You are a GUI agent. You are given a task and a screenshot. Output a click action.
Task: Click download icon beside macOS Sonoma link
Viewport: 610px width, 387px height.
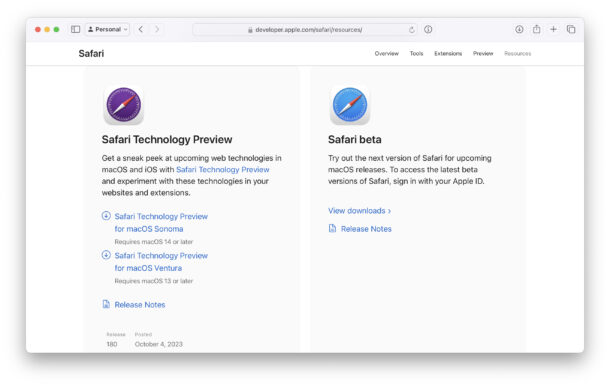coord(106,216)
